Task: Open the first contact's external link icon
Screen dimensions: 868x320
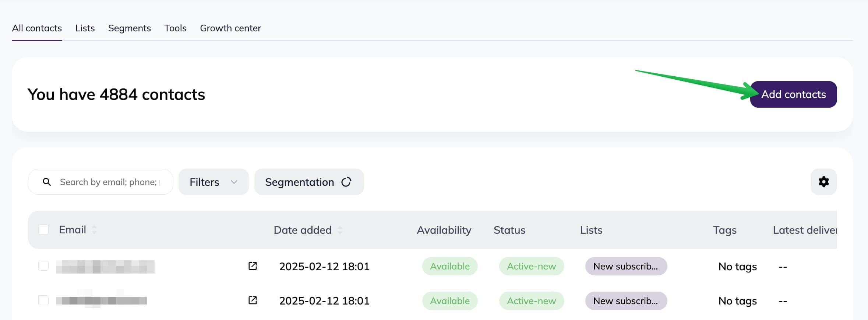Action: 253,266
